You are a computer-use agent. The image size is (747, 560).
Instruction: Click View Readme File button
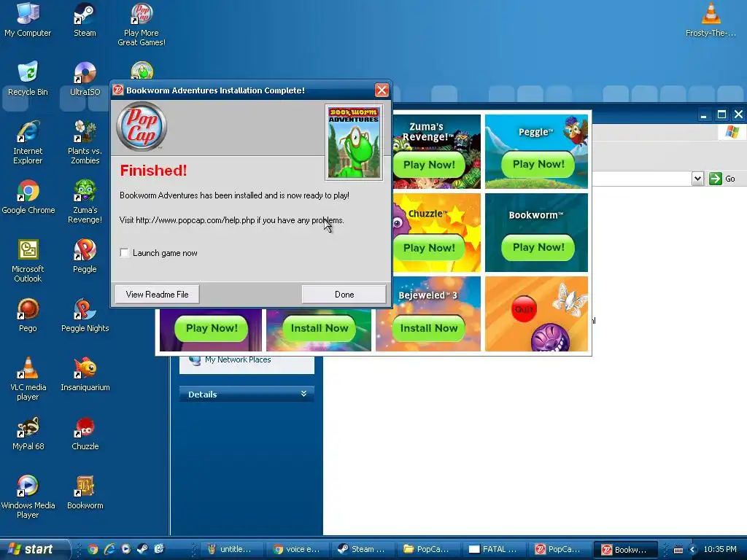tap(157, 295)
